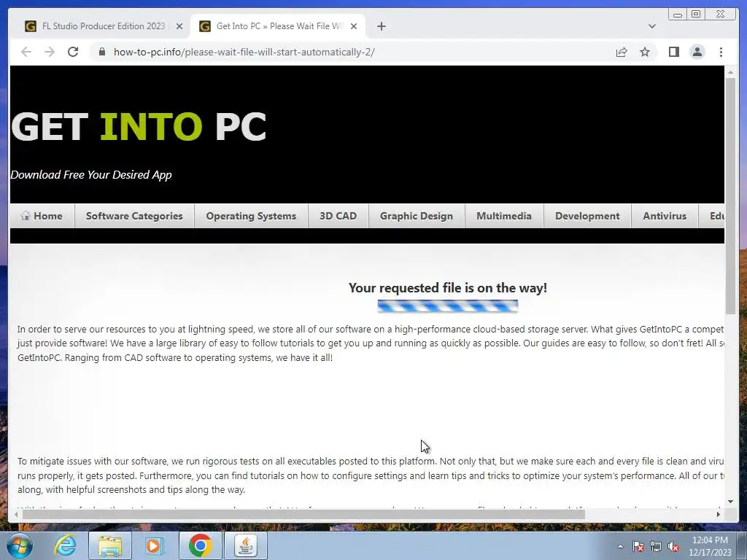Image resolution: width=747 pixels, height=560 pixels.
Task: Open the Windows Start menu
Action: point(19,545)
